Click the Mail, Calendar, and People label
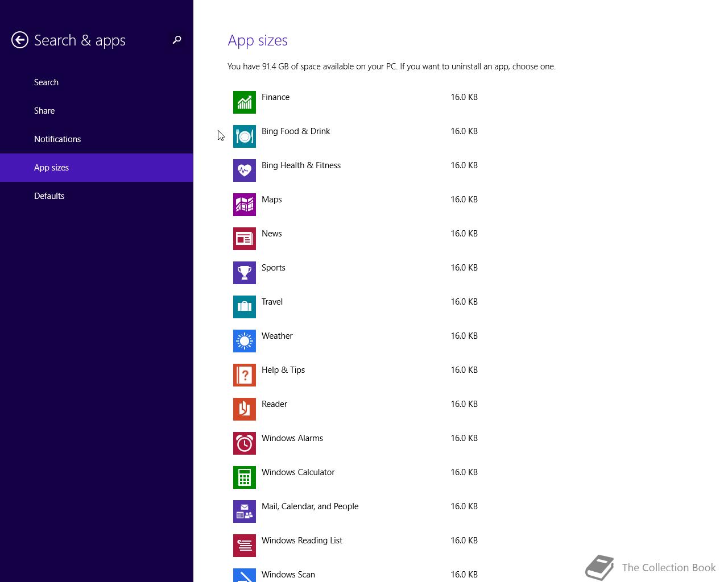Viewport: 728px width, 582px height. tap(310, 506)
